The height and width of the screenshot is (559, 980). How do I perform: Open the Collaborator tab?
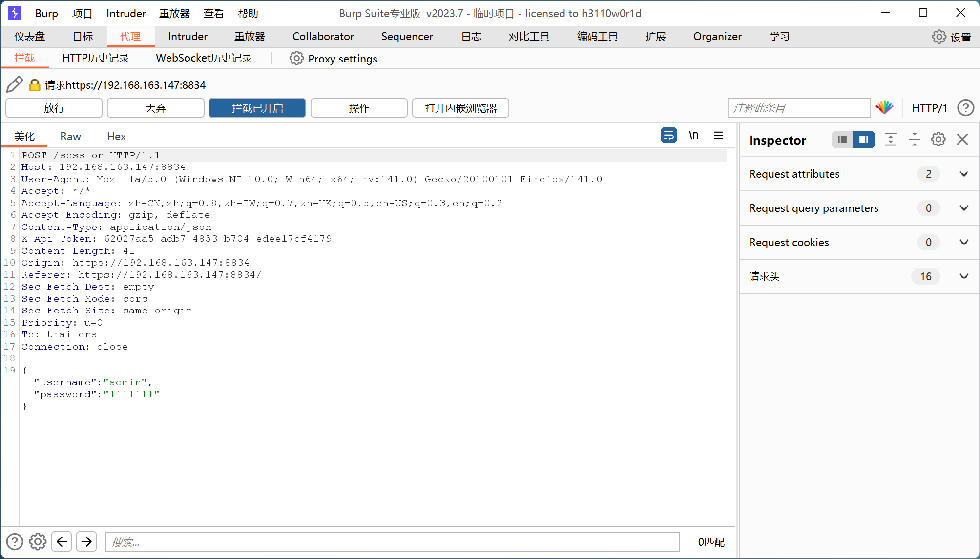[x=323, y=37]
